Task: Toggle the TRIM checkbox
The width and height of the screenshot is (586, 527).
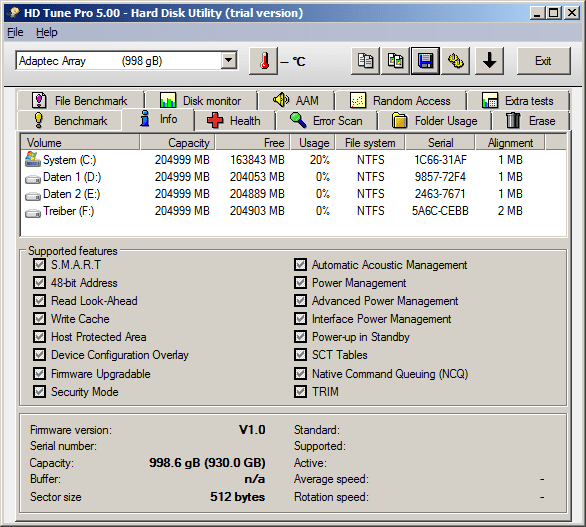Action: pos(300,391)
